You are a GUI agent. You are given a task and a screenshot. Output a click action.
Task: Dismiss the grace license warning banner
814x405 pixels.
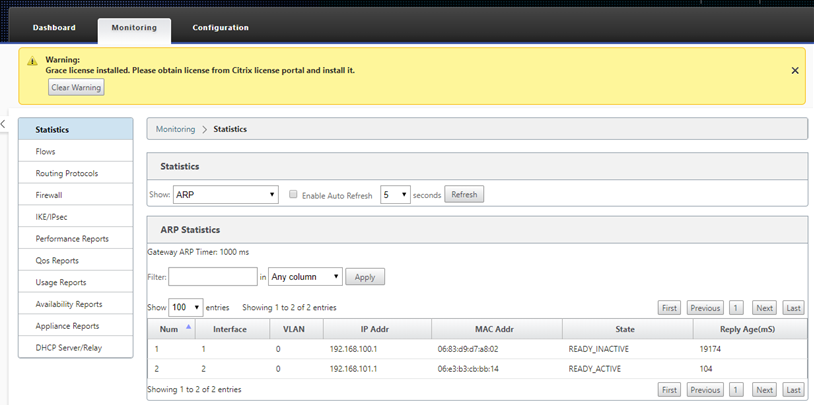(x=794, y=71)
